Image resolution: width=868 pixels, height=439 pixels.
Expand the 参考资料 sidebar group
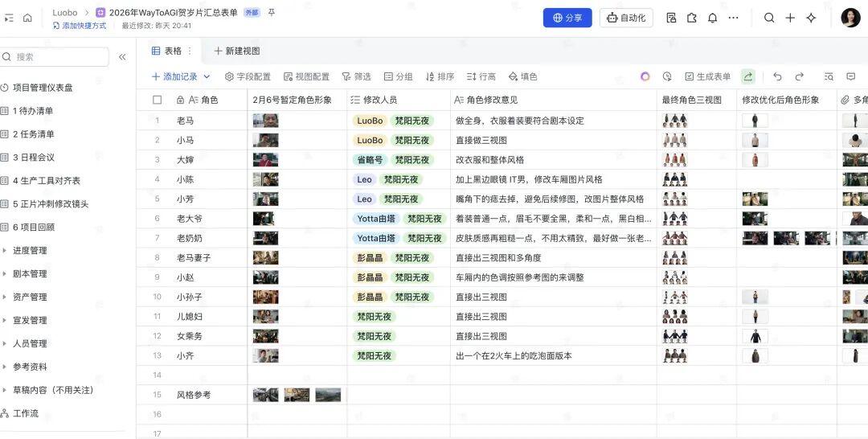click(5, 367)
